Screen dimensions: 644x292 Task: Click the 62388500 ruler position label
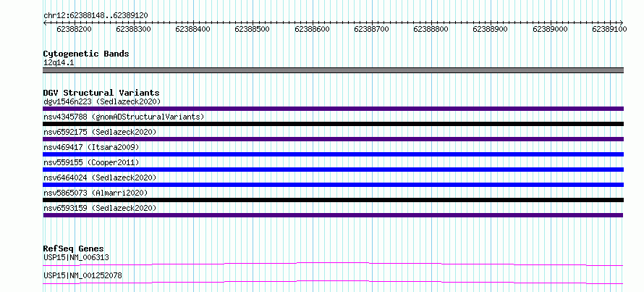click(x=253, y=29)
